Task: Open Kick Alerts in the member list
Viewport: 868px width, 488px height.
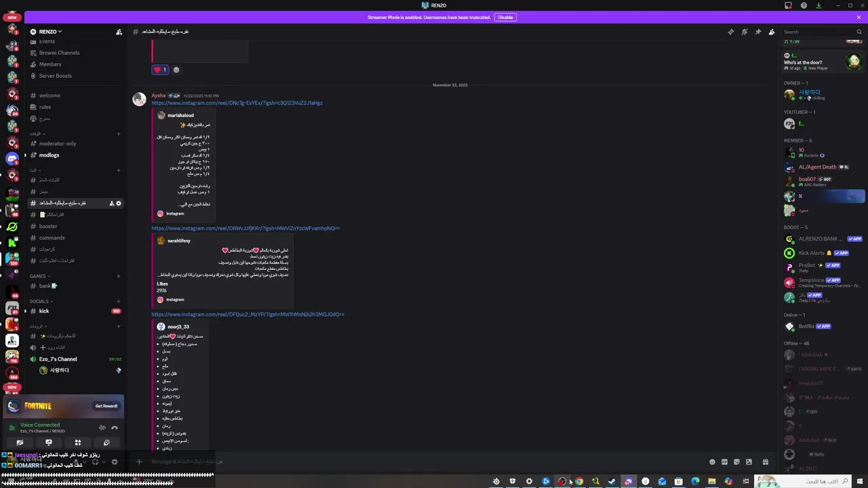Action: coord(823,253)
